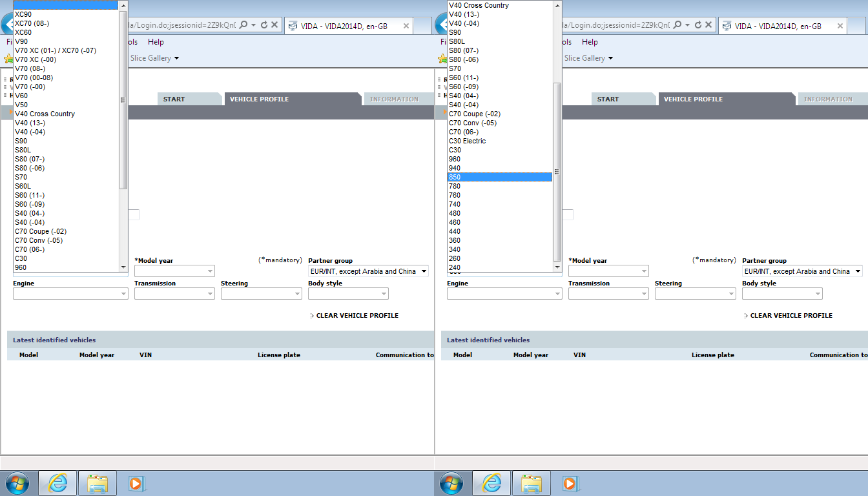Viewport: 868px width, 496px height.
Task: Open Steering dropdown in left window
Action: coord(261,294)
